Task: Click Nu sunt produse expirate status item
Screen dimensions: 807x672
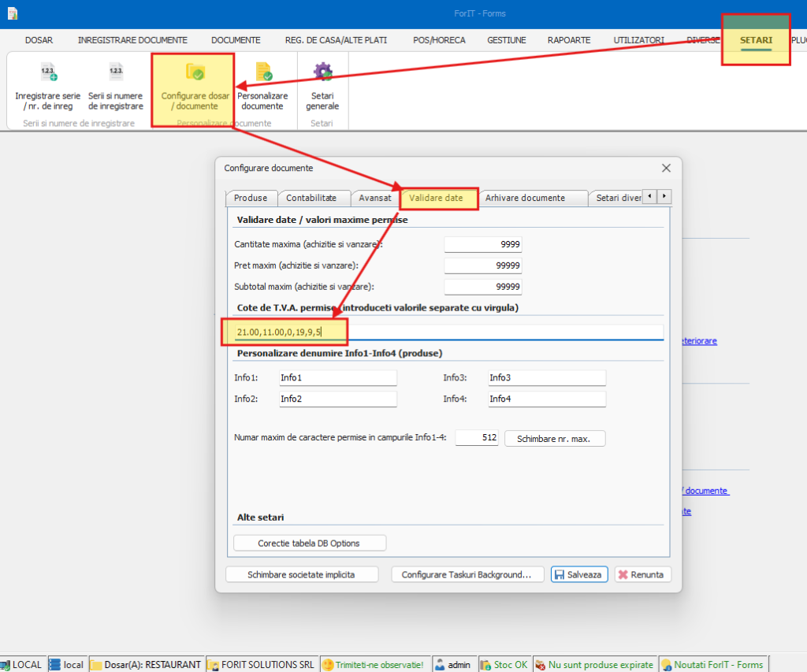Action: click(594, 664)
